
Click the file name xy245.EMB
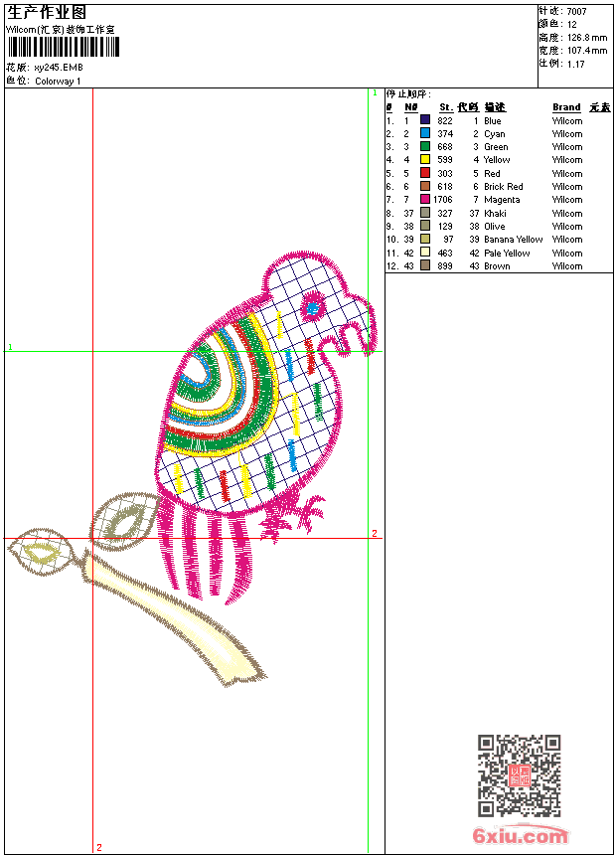click(x=59, y=68)
